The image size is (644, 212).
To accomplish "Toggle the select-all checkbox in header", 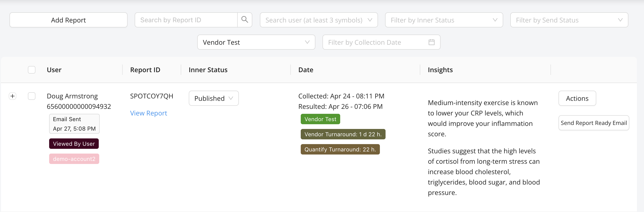I will coord(32,70).
